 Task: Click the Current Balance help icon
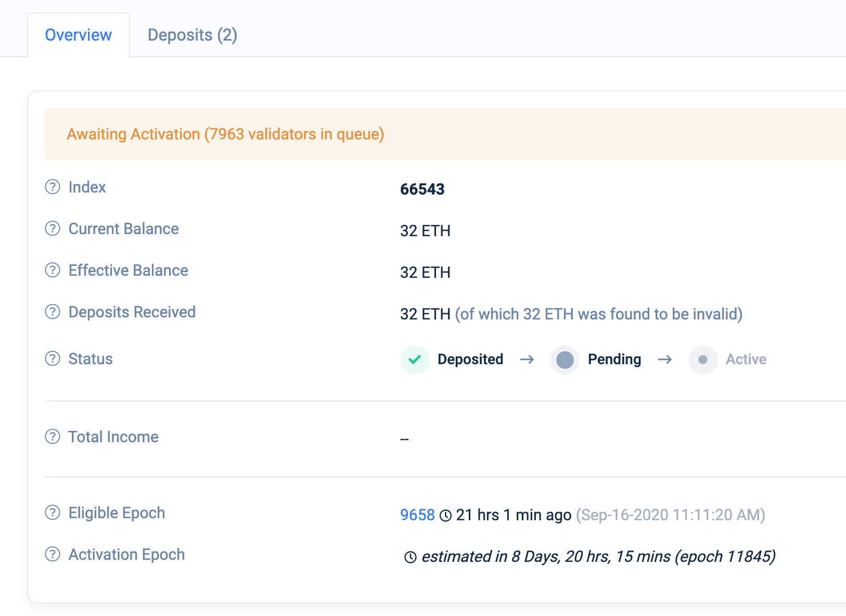tap(52, 228)
